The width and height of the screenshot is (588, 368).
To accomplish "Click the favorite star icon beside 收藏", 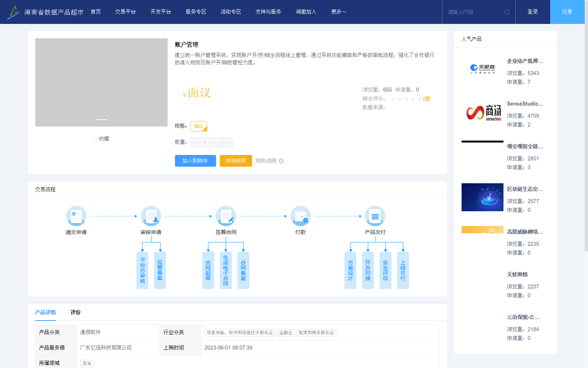I will pos(96,139).
